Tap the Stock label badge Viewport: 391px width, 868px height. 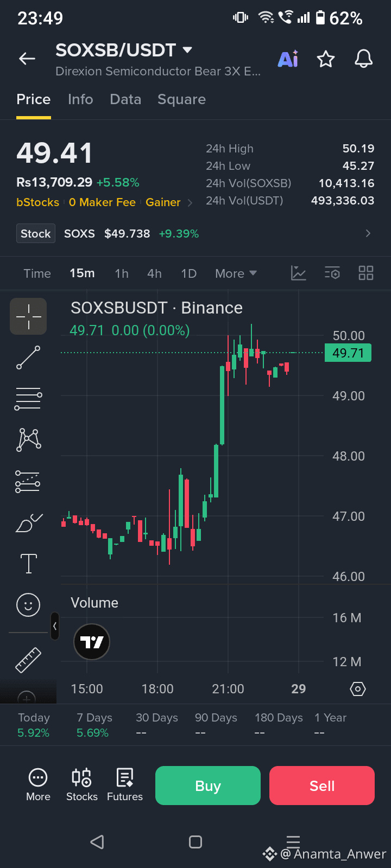[x=36, y=234]
